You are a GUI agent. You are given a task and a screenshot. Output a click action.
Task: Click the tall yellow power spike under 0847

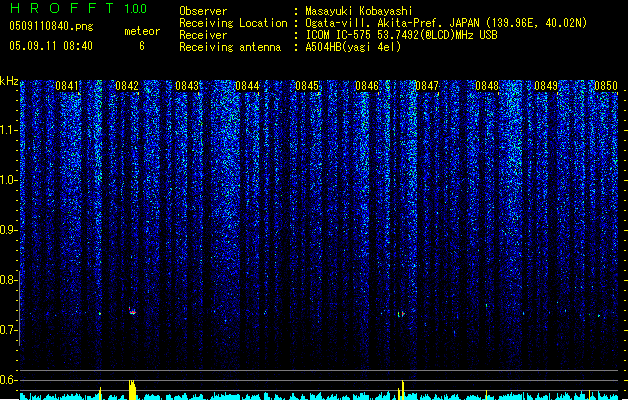(402, 390)
